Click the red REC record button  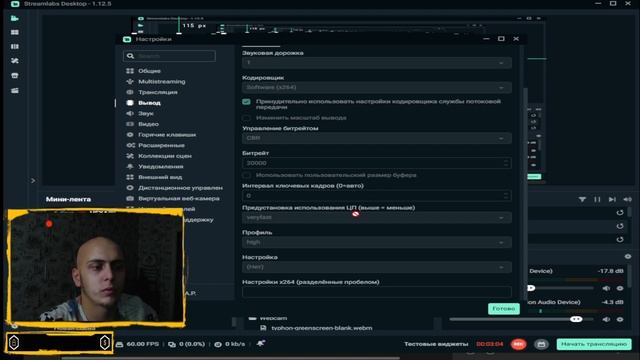(x=518, y=344)
